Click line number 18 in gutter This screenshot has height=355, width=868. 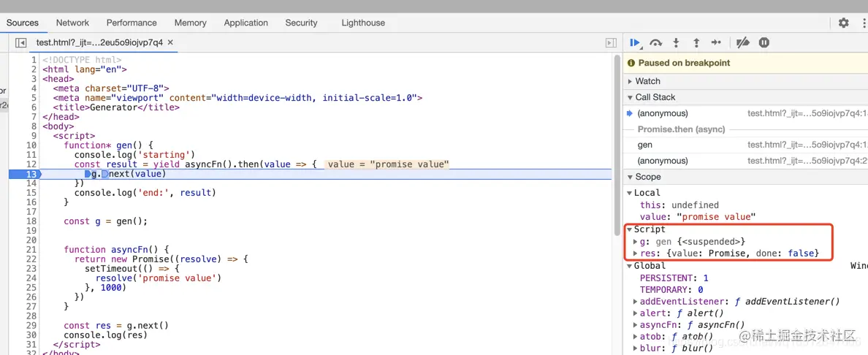[31, 221]
